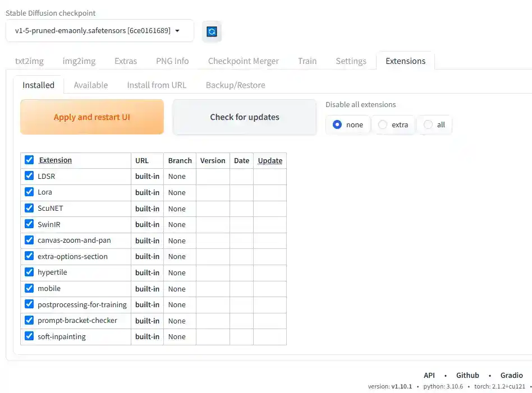Open the Backup/Restore sub-tab
This screenshot has height=393, width=532.
236,85
